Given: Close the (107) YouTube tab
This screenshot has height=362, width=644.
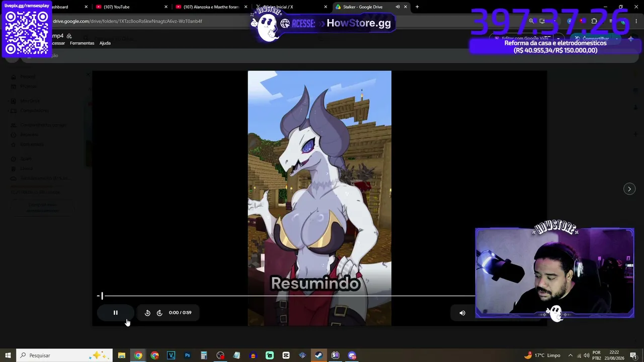Looking at the screenshot, I should point(166,7).
